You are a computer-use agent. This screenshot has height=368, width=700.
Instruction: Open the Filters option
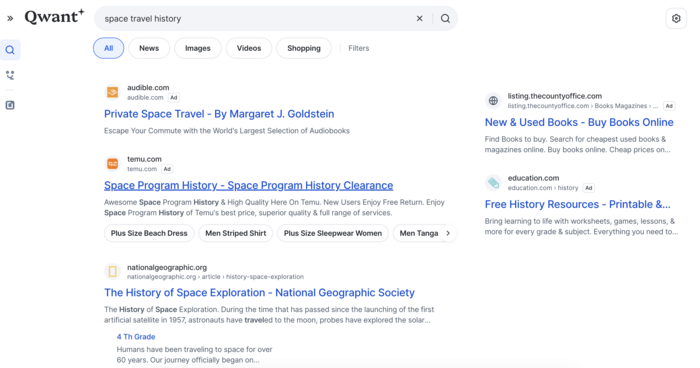pos(358,48)
